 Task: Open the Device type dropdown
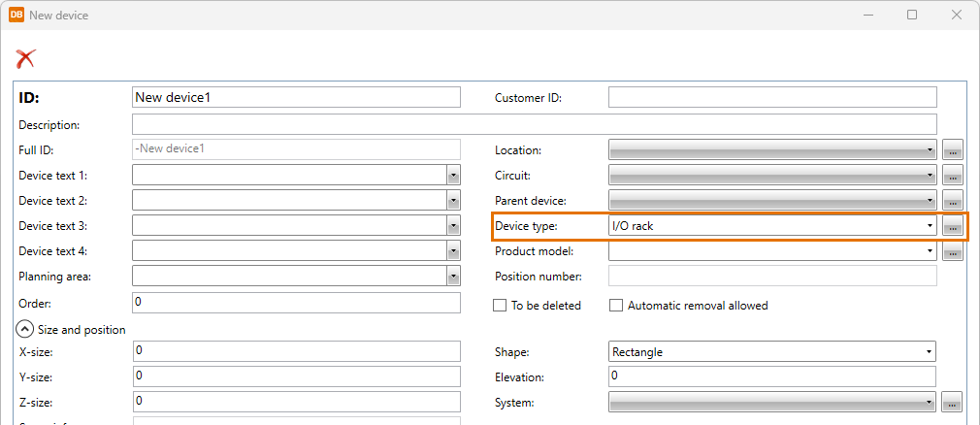(x=930, y=226)
